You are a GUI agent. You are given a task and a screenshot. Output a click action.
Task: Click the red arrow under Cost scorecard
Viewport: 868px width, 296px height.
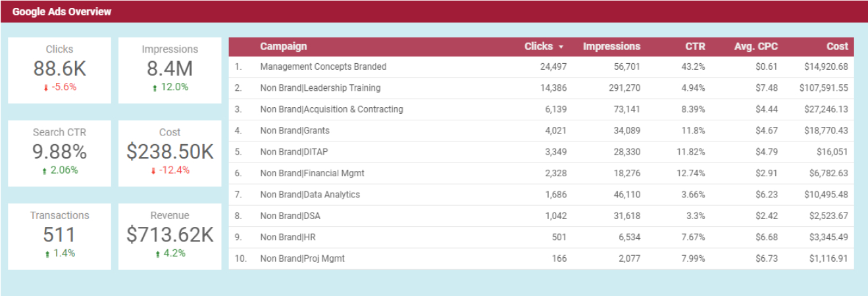(x=153, y=170)
